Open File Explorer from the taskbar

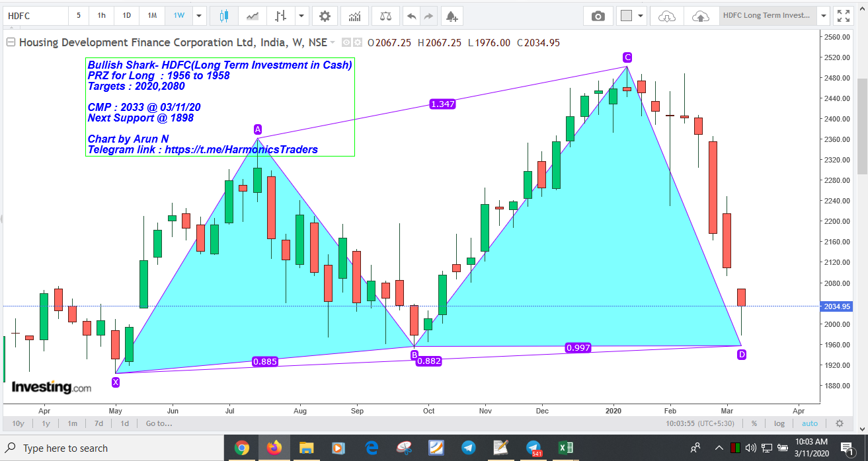(x=306, y=448)
